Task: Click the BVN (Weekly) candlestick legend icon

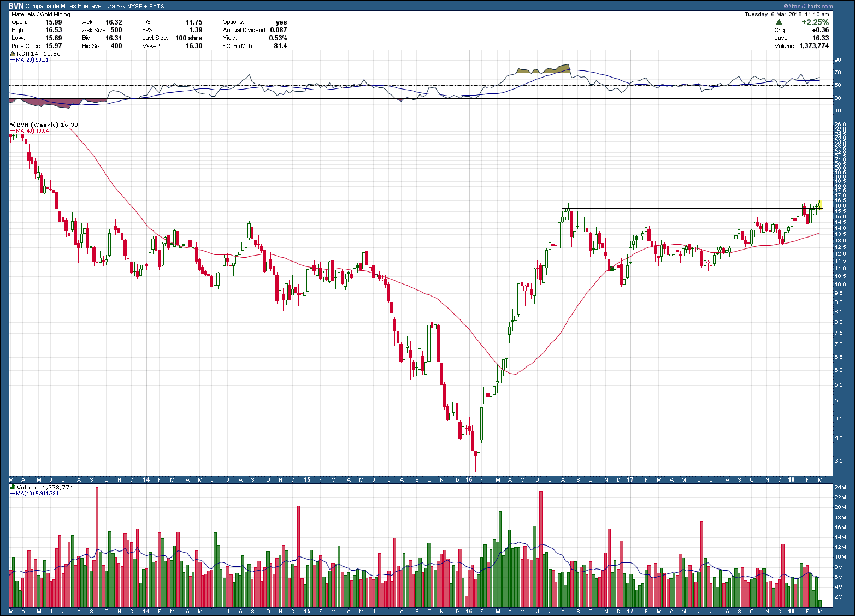Action: coord(13,125)
